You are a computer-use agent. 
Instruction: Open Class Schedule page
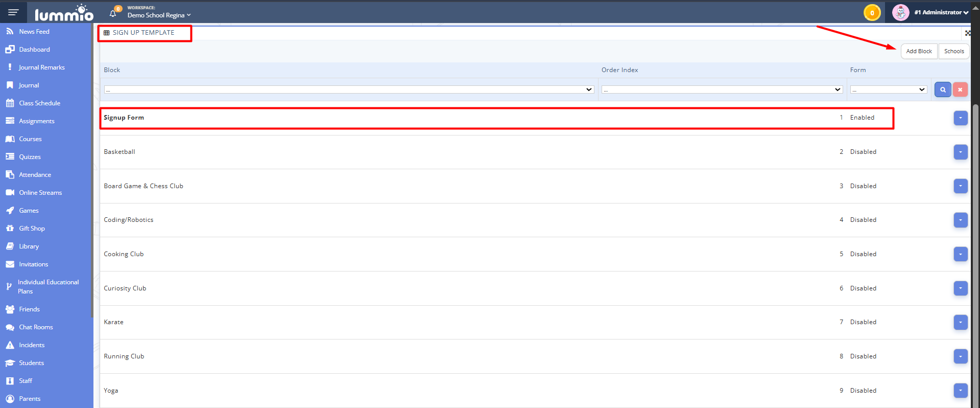[x=39, y=103]
